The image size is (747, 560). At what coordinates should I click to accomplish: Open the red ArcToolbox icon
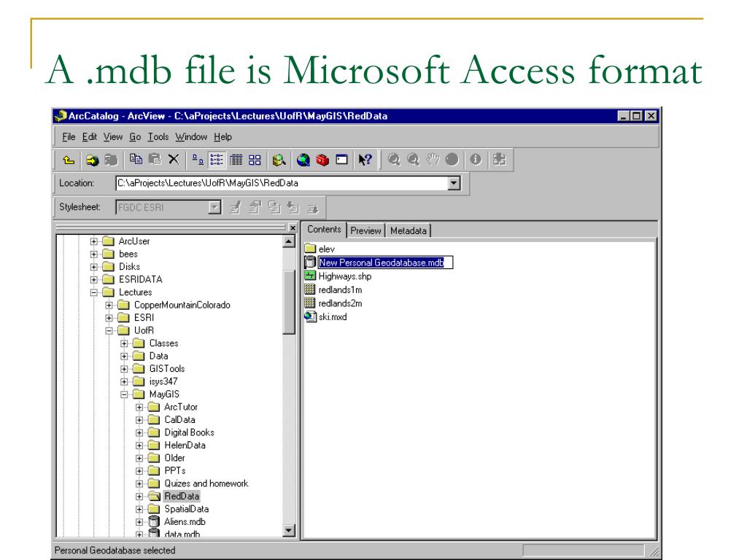(322, 160)
